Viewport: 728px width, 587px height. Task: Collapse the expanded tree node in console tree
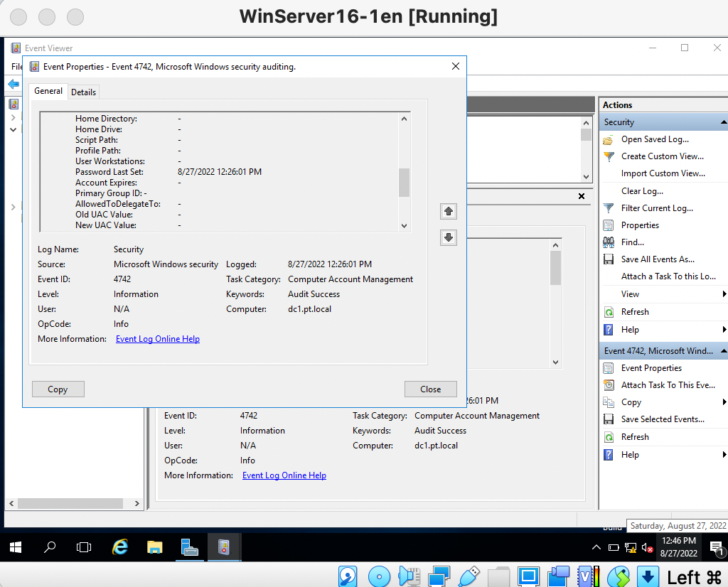tap(13, 129)
